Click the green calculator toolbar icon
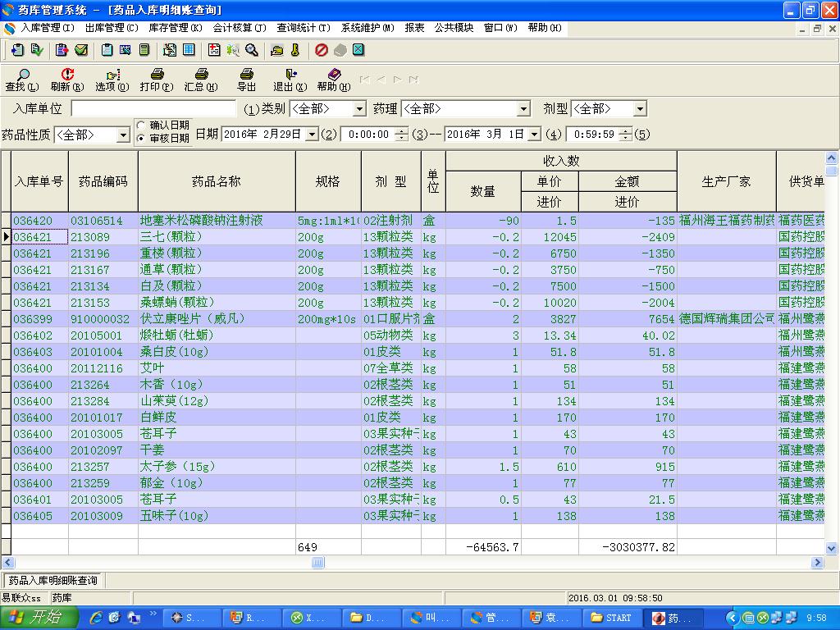Image resolution: width=840 pixels, height=630 pixels. click(x=144, y=50)
